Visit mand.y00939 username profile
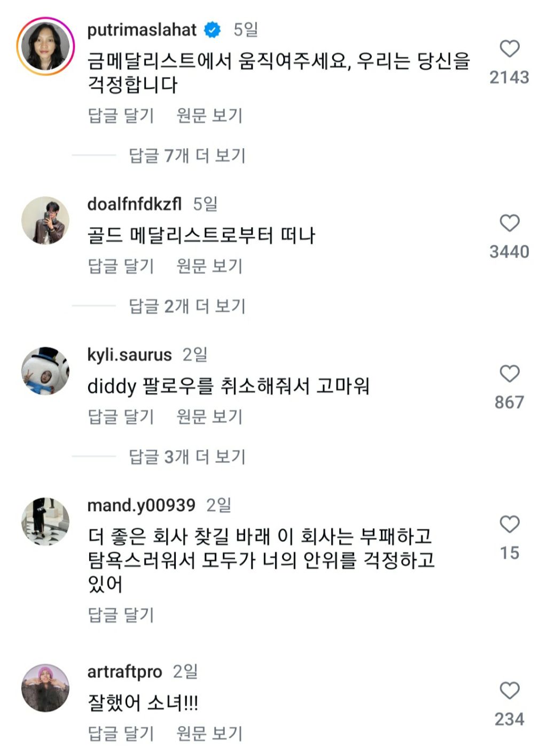The height and width of the screenshot is (756, 547). coord(141,505)
